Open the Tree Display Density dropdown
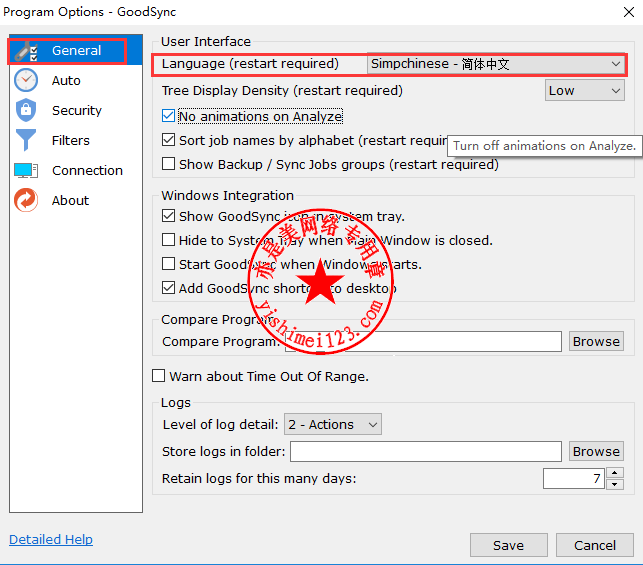The height and width of the screenshot is (565, 643). click(x=584, y=91)
